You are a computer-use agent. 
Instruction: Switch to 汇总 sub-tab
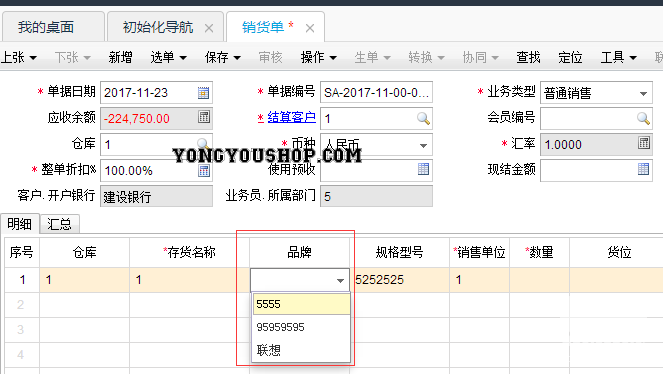(x=59, y=224)
